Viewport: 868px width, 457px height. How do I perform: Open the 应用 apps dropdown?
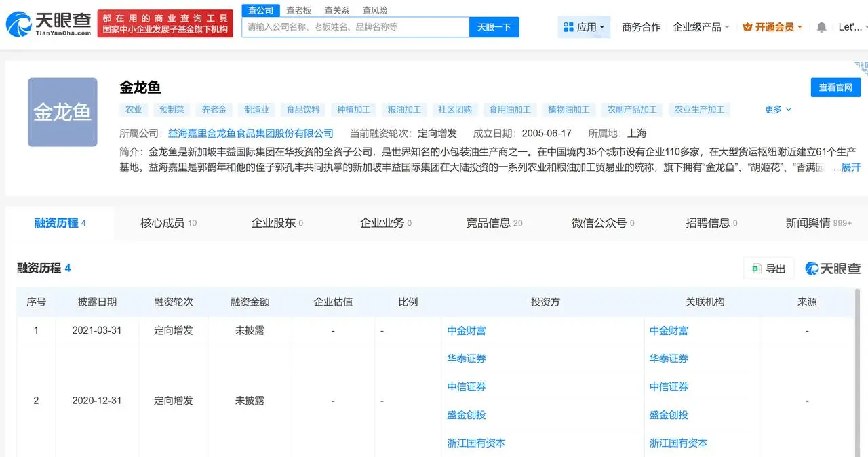[585, 27]
